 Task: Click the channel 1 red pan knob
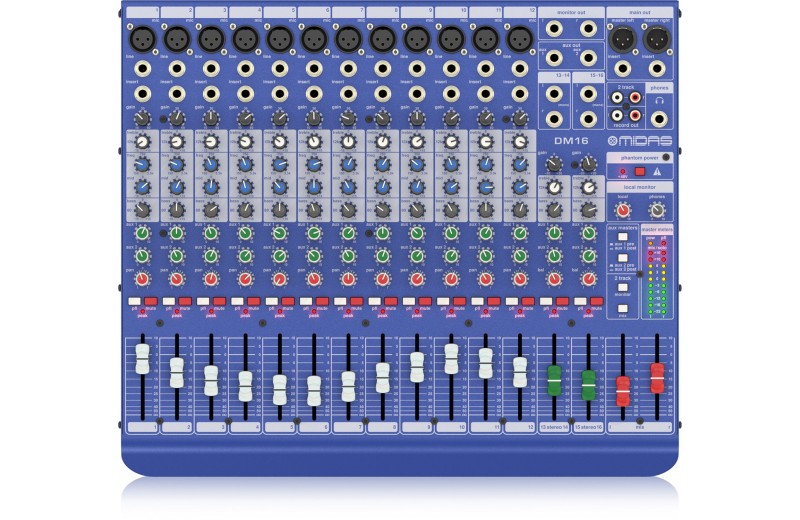coord(142,279)
